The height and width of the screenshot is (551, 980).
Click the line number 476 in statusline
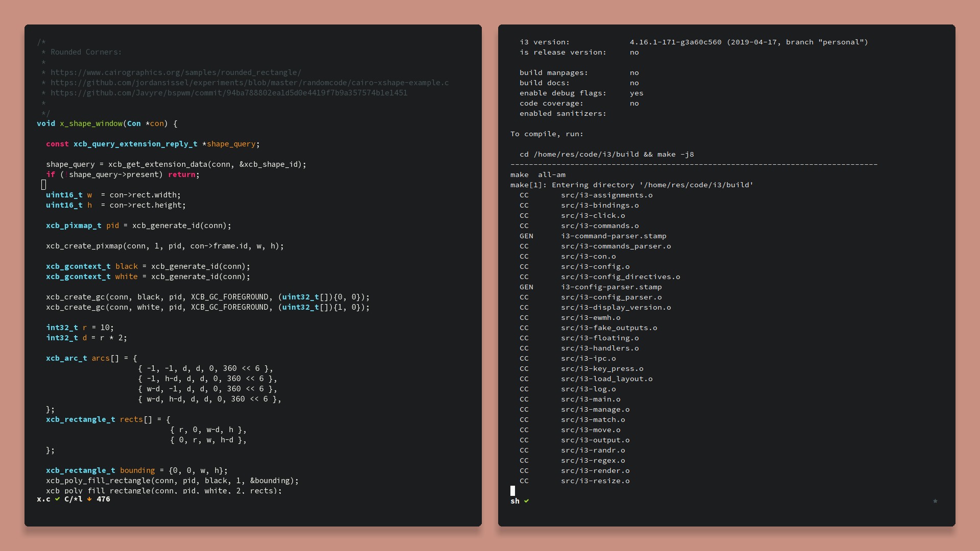(103, 499)
